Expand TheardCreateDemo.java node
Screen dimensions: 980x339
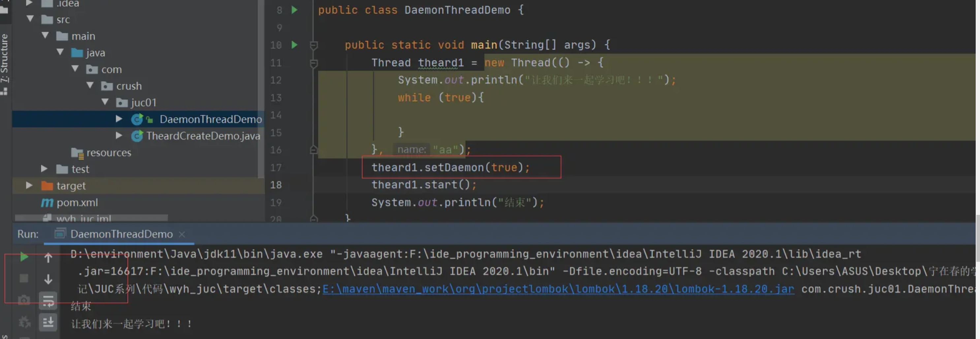coord(119,135)
